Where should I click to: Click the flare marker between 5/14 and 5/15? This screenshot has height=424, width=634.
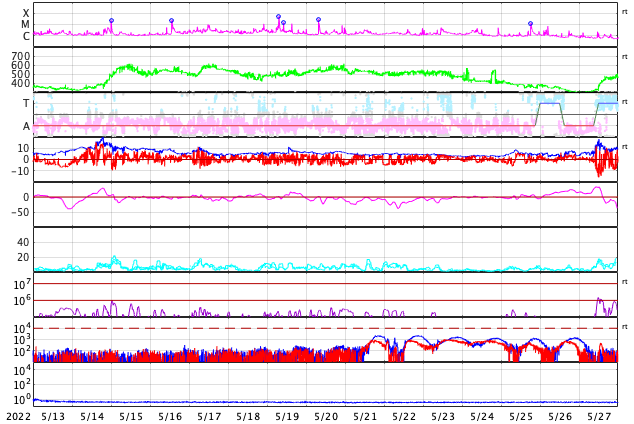click(112, 20)
